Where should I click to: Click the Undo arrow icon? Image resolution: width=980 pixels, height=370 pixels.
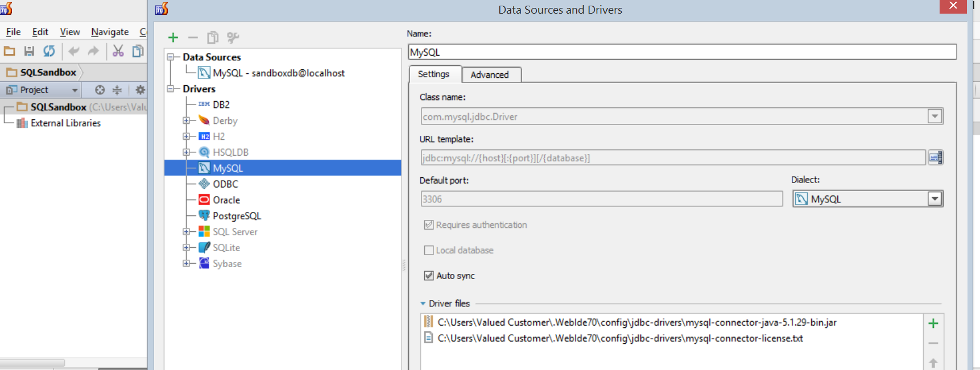(x=74, y=51)
